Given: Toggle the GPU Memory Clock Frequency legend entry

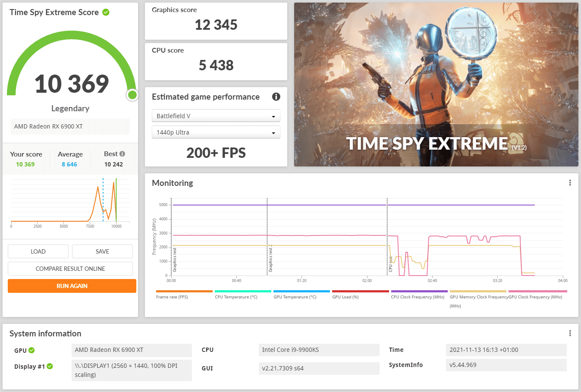Looking at the screenshot, I should click(x=478, y=299).
